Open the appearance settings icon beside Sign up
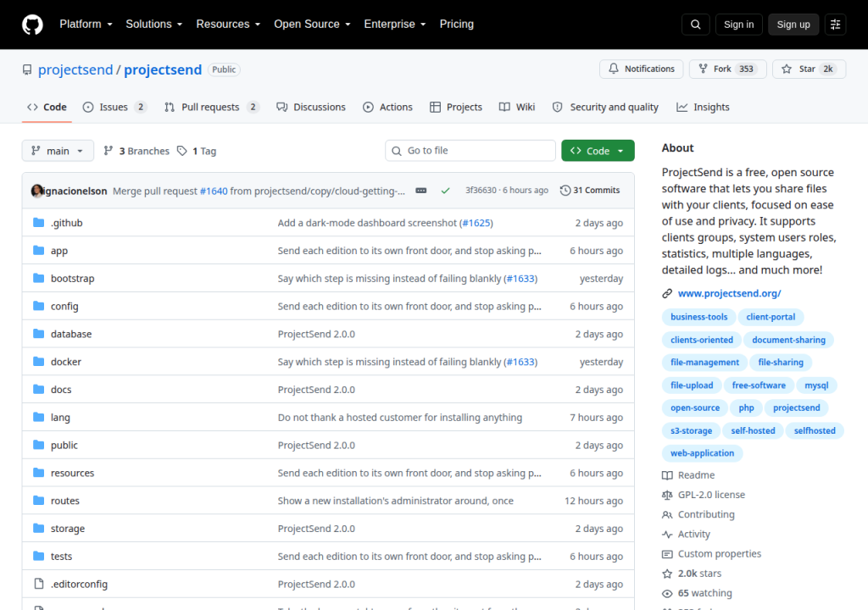868x610 pixels. pos(835,25)
